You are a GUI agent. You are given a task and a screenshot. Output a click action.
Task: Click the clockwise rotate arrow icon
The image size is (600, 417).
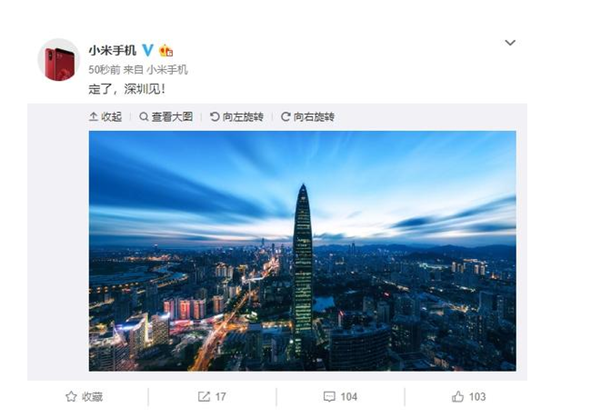285,117
